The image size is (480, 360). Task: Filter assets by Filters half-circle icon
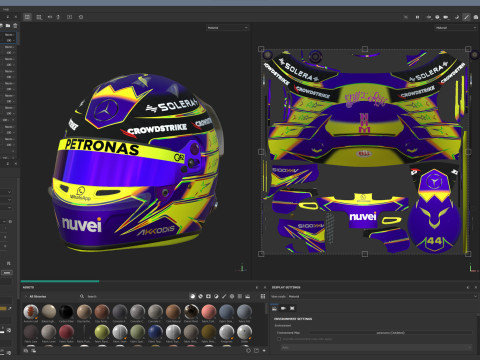click(216, 296)
